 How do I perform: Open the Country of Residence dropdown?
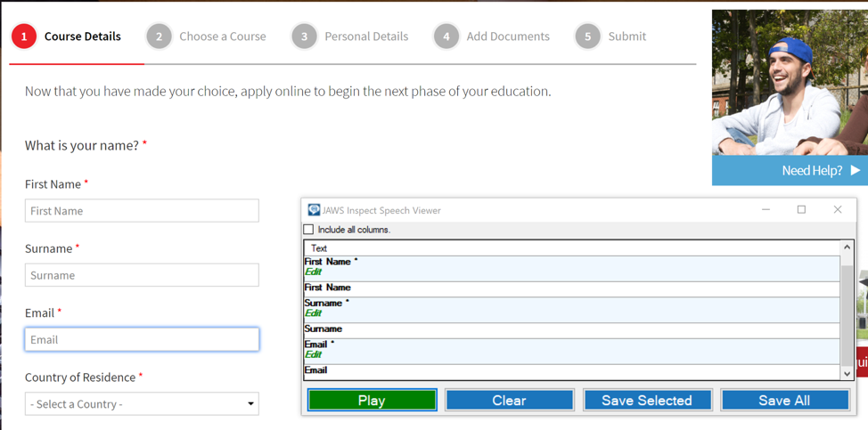point(142,404)
